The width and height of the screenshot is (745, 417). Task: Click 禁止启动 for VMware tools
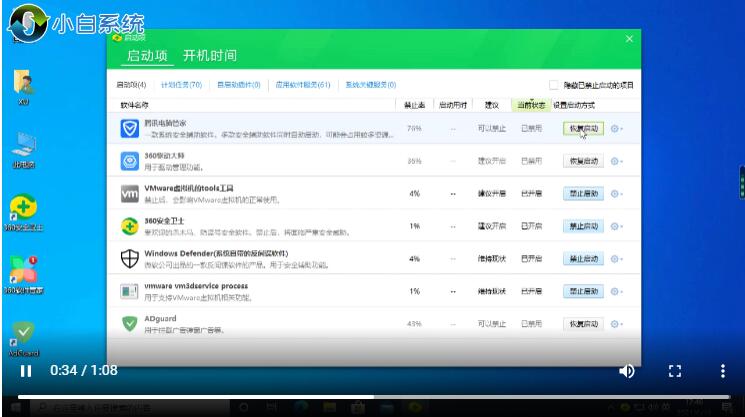583,193
